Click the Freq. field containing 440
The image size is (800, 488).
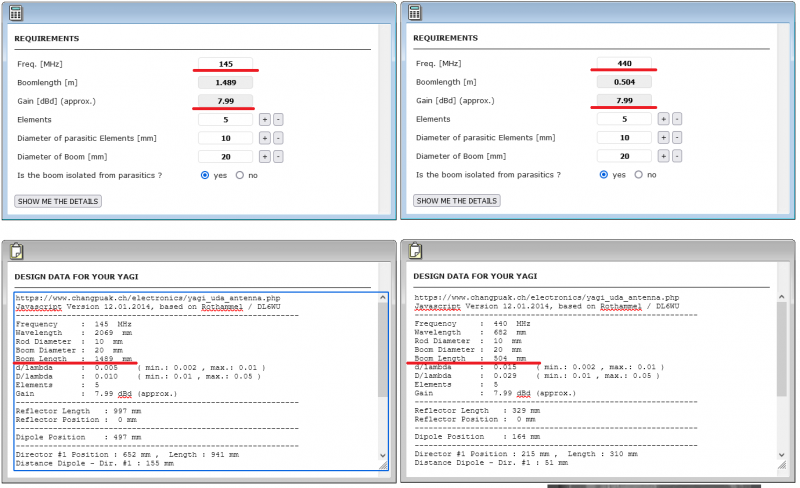(624, 63)
